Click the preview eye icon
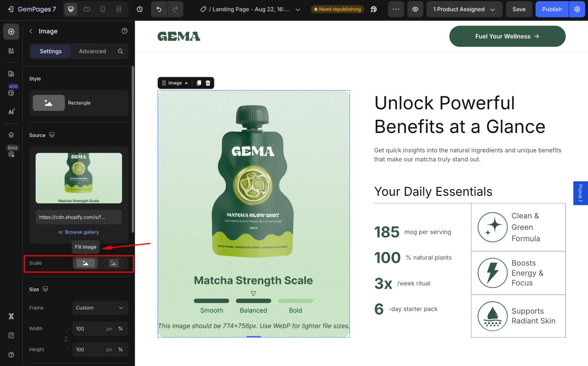Viewport: 588px width, 366px height. click(415, 9)
